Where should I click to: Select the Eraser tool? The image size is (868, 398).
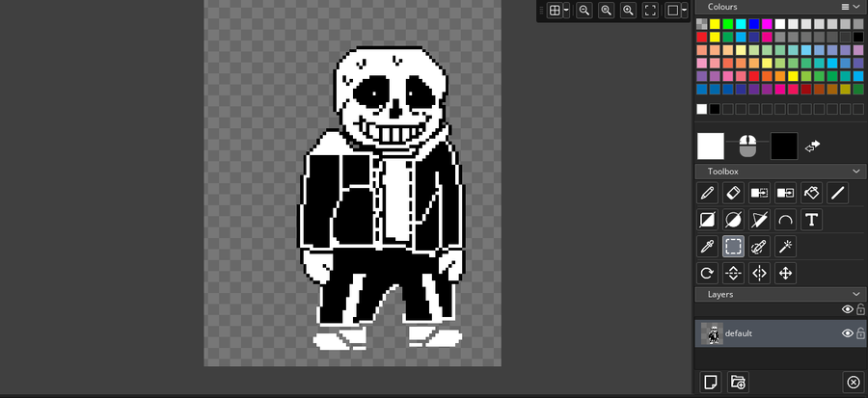(733, 193)
